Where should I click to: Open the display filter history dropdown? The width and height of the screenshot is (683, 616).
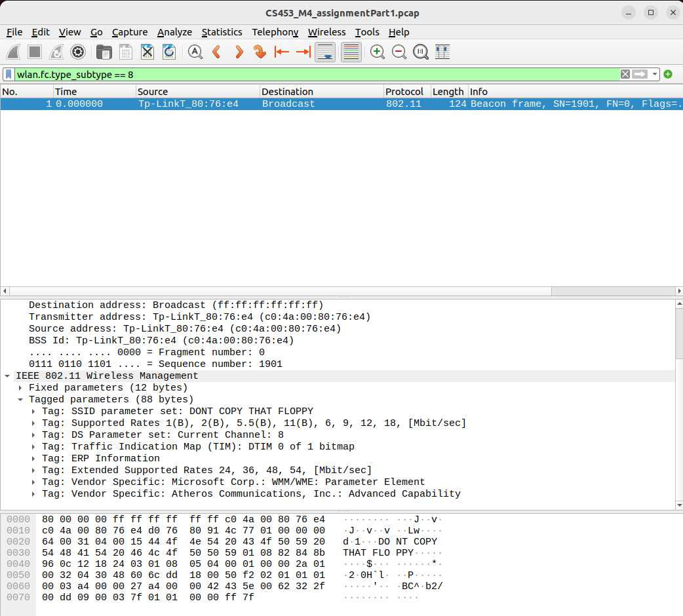pos(655,74)
